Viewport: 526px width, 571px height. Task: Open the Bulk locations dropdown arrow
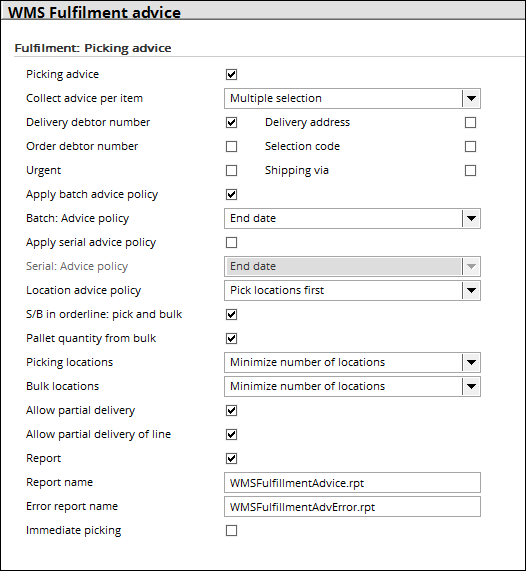(471, 386)
